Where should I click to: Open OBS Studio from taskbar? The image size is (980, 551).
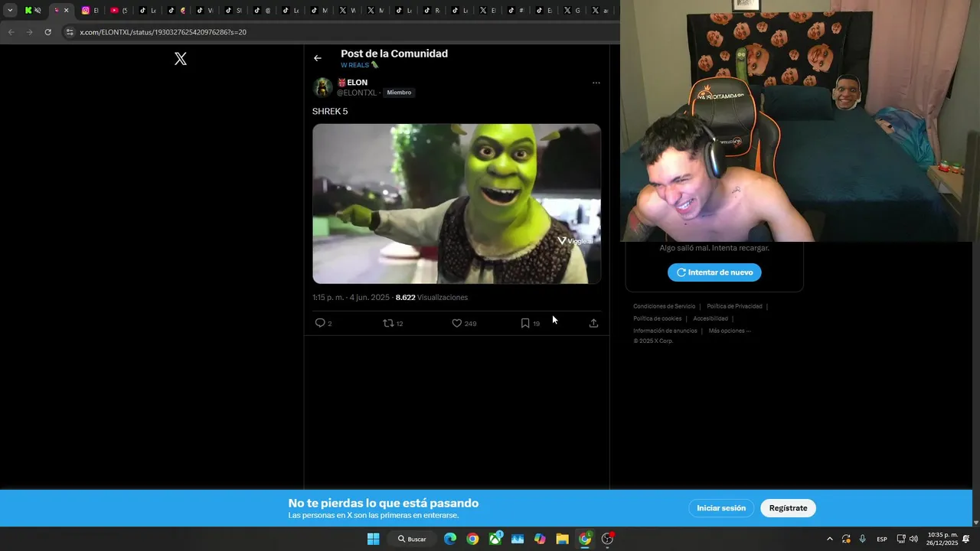coord(607,539)
